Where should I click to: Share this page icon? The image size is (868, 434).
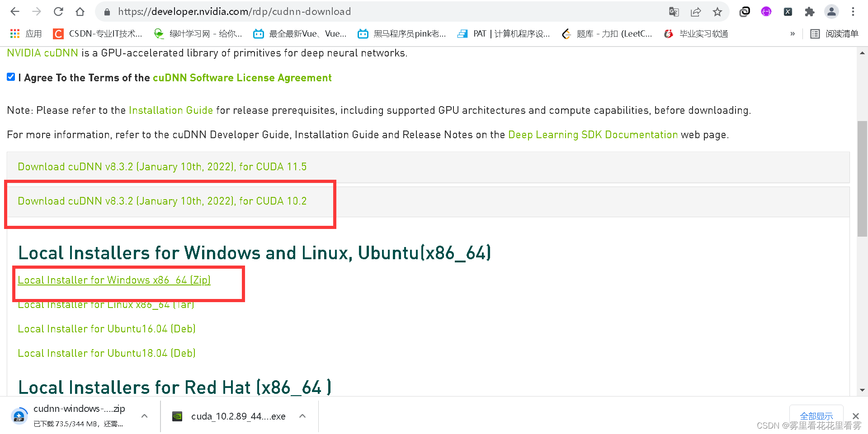point(696,12)
